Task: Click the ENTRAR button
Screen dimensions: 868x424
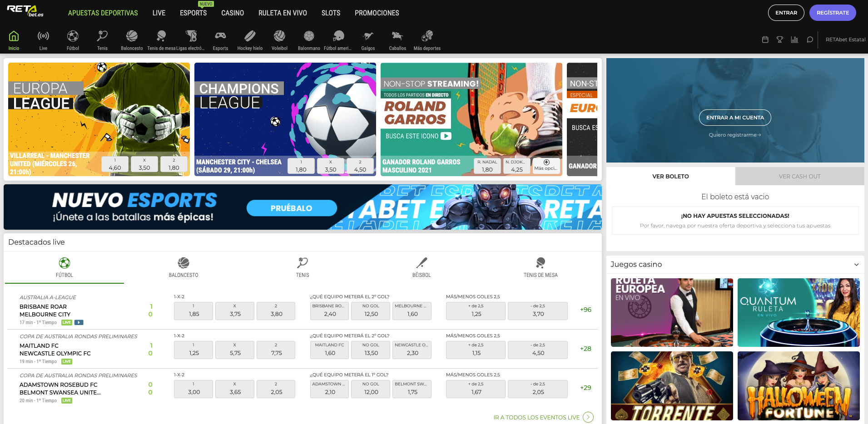Action: pos(786,13)
